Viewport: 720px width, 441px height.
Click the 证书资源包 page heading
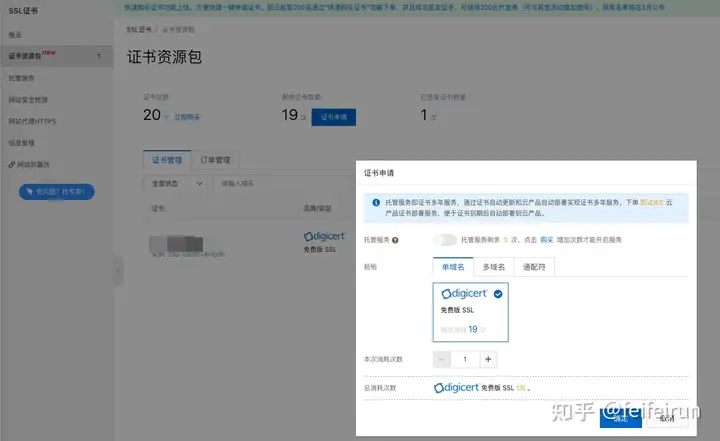point(164,57)
